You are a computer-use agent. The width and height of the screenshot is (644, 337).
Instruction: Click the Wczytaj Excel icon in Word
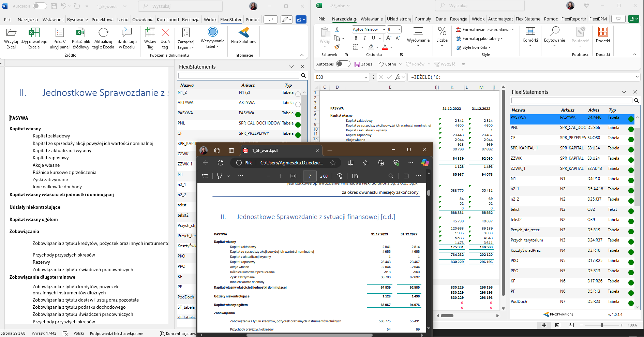click(x=11, y=33)
